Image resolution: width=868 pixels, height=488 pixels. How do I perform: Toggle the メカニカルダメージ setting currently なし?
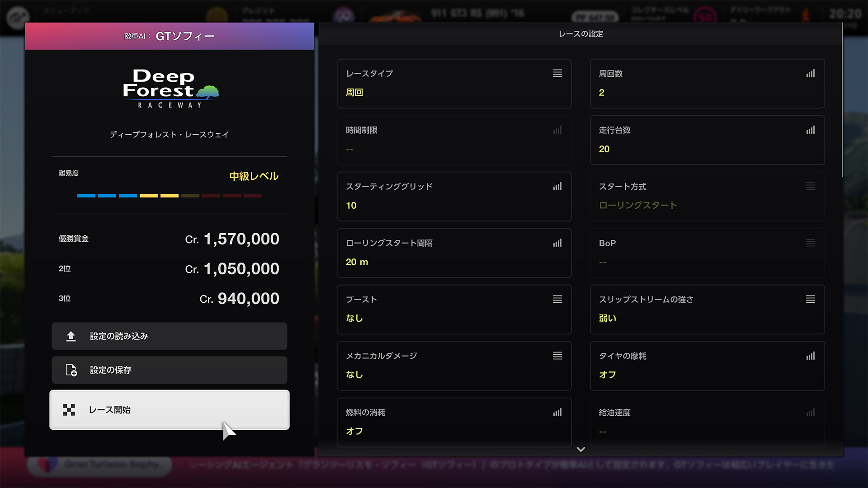(x=454, y=366)
